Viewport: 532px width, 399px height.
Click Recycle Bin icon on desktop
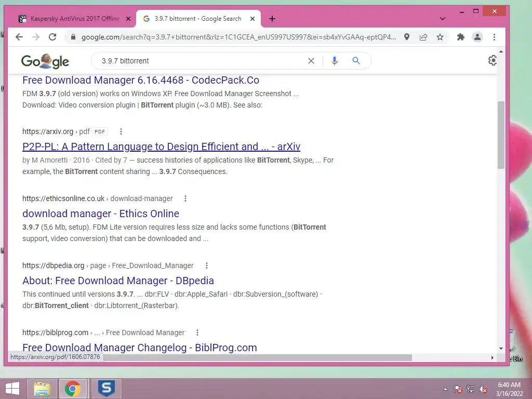tap(516, 346)
